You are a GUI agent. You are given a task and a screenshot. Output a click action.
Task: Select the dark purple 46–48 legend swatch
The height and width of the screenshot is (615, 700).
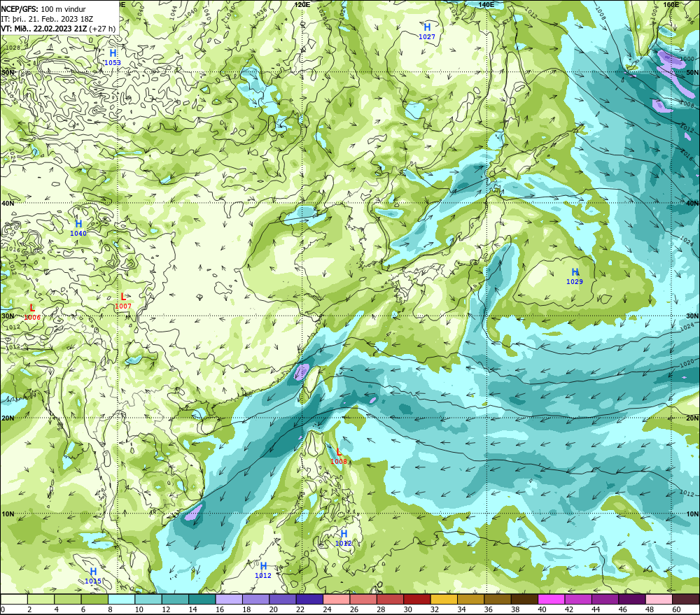(631, 600)
